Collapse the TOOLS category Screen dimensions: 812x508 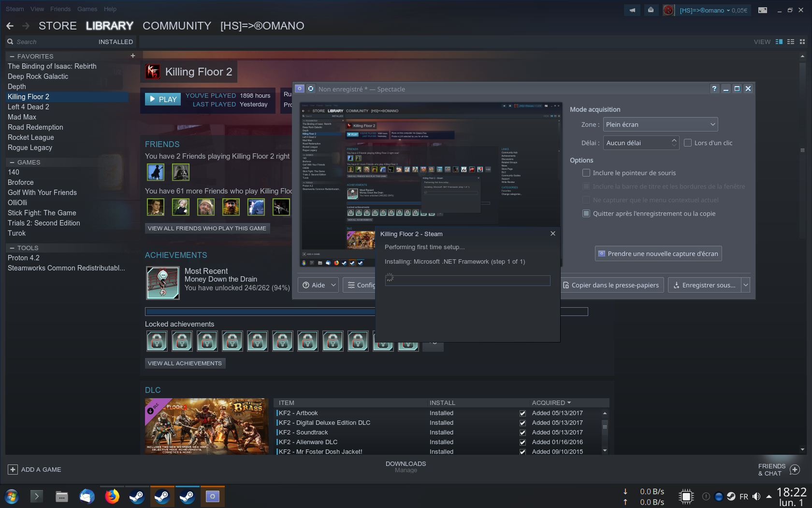pos(12,248)
